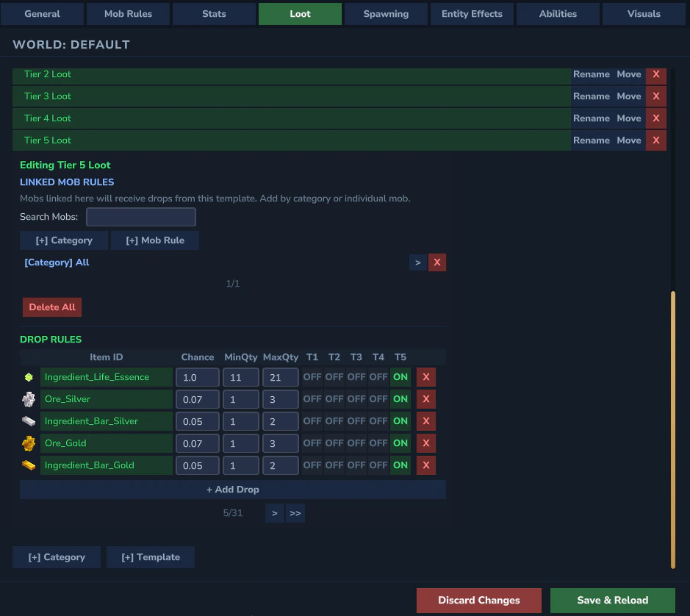The width and height of the screenshot is (690, 616).
Task: Click the Ingredient_Bar_Silver item icon
Action: pyautogui.click(x=28, y=420)
